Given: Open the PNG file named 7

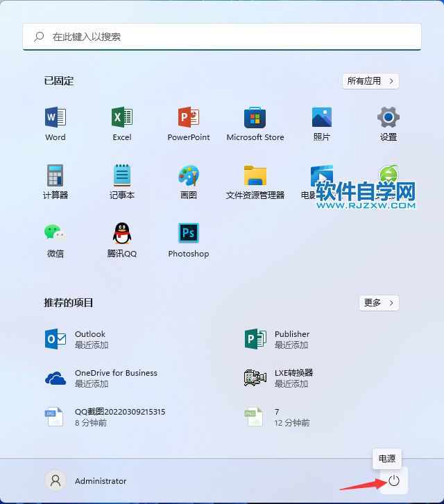Looking at the screenshot, I should click(277, 417).
